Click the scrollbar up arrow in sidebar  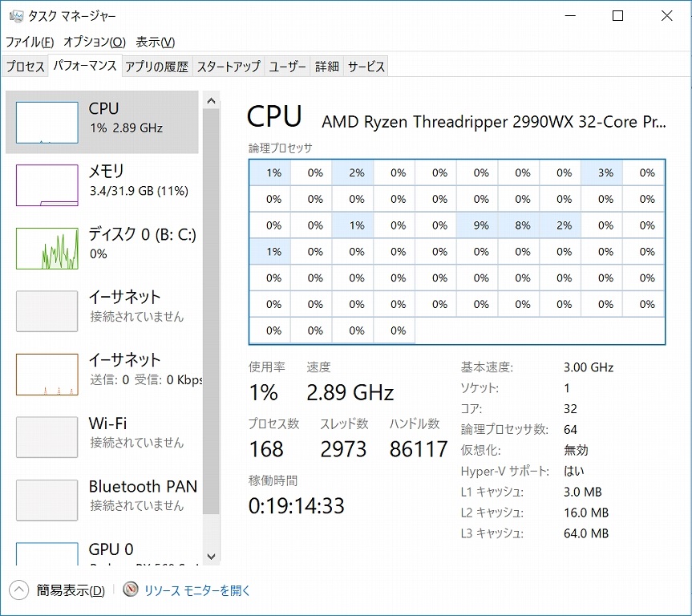click(211, 99)
